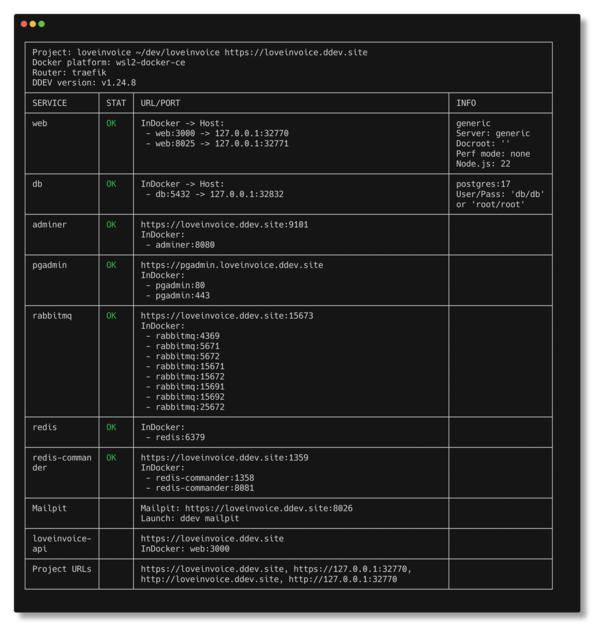
Task: Click the or 'root/root' info line
Action: pyautogui.click(x=490, y=204)
